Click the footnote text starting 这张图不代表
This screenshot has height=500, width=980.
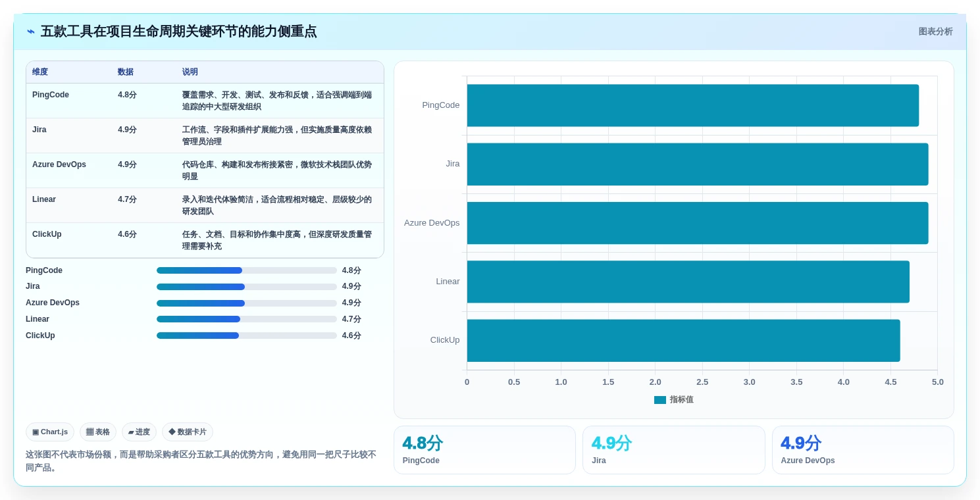pyautogui.click(x=201, y=461)
